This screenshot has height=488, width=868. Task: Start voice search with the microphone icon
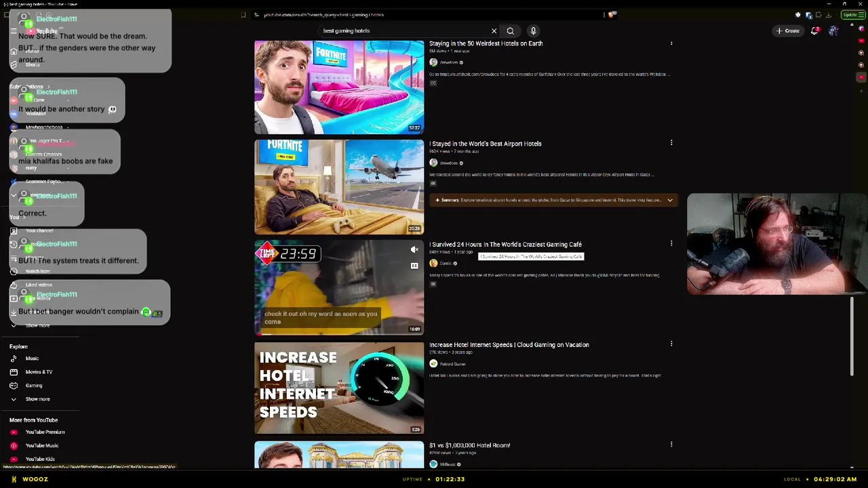(x=533, y=30)
